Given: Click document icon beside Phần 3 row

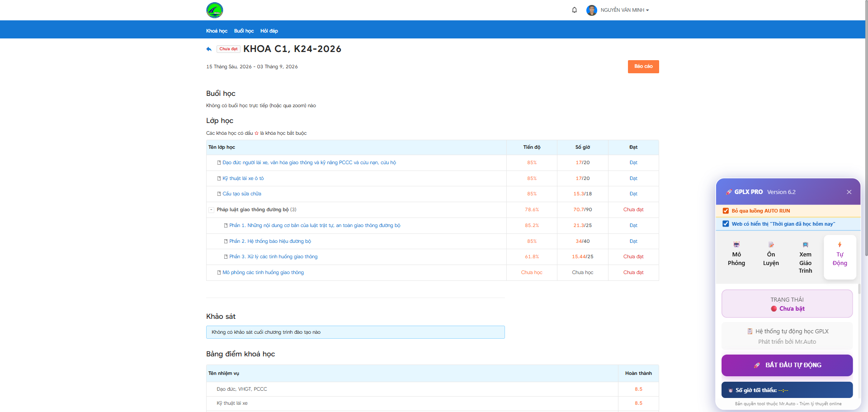Looking at the screenshot, I should tap(226, 257).
